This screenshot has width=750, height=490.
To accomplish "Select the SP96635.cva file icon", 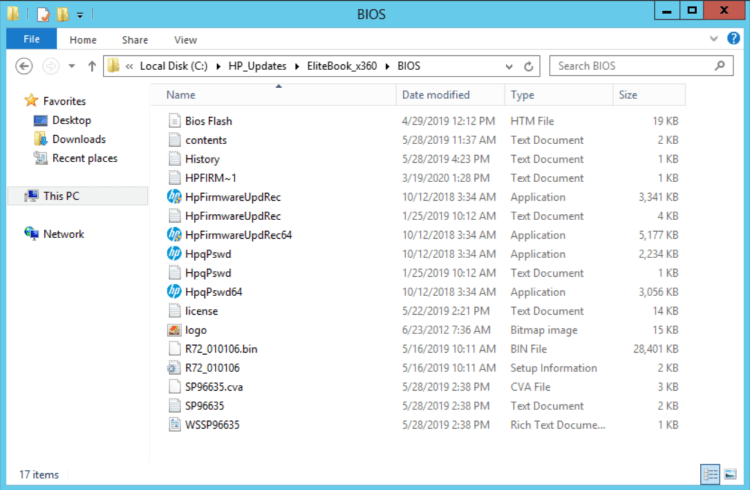I will (x=175, y=387).
